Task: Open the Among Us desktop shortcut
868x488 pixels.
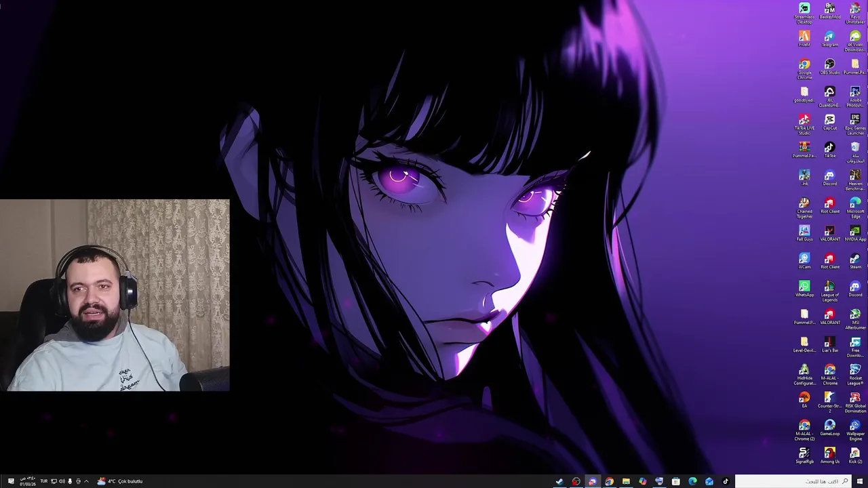Action: (x=830, y=455)
